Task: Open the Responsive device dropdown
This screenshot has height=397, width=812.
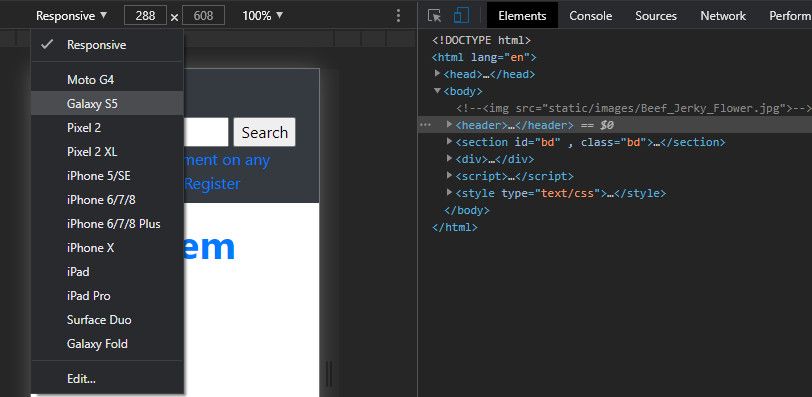Action: [71, 16]
